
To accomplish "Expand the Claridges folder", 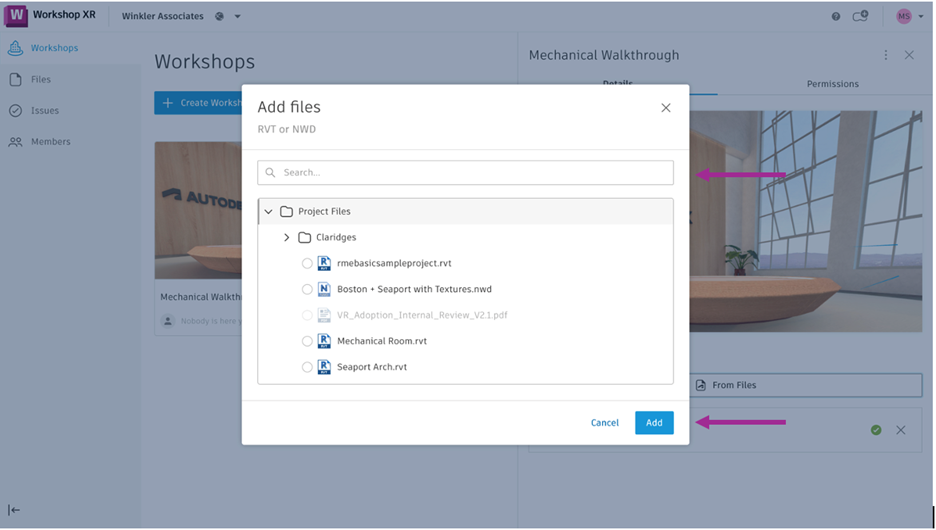I will tap(287, 238).
